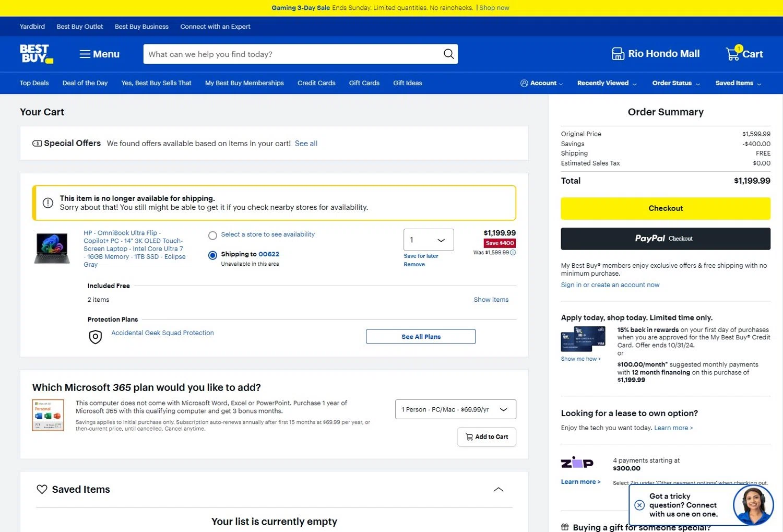Image resolution: width=783 pixels, height=532 pixels.
Task: Click the Microsoft 365 Personal box image
Action: pyautogui.click(x=48, y=415)
